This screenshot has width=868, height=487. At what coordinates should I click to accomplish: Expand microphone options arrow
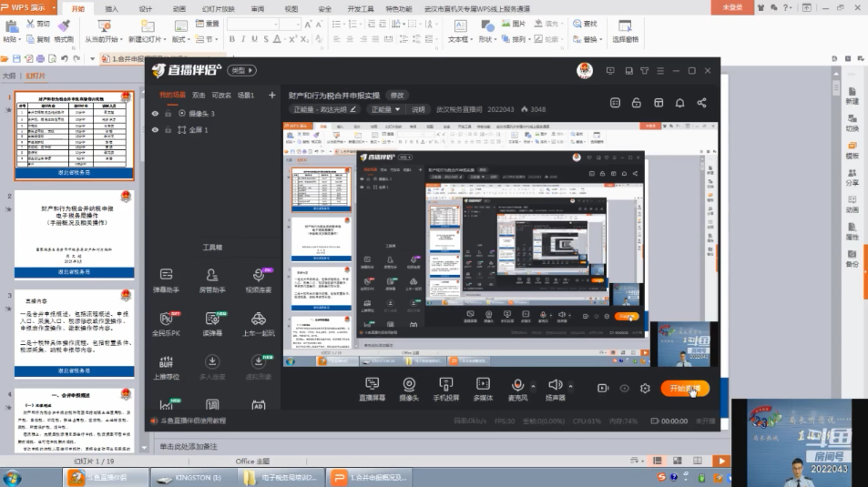coord(533,386)
